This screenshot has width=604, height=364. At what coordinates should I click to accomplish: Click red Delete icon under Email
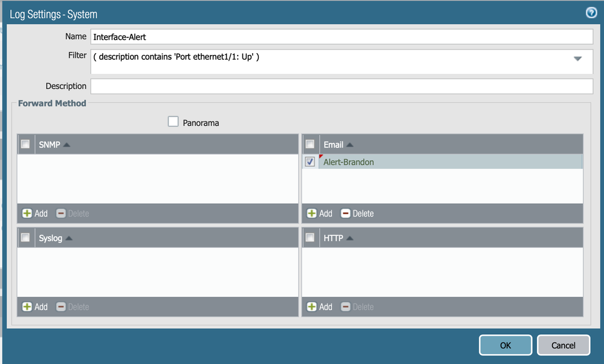[x=346, y=213]
